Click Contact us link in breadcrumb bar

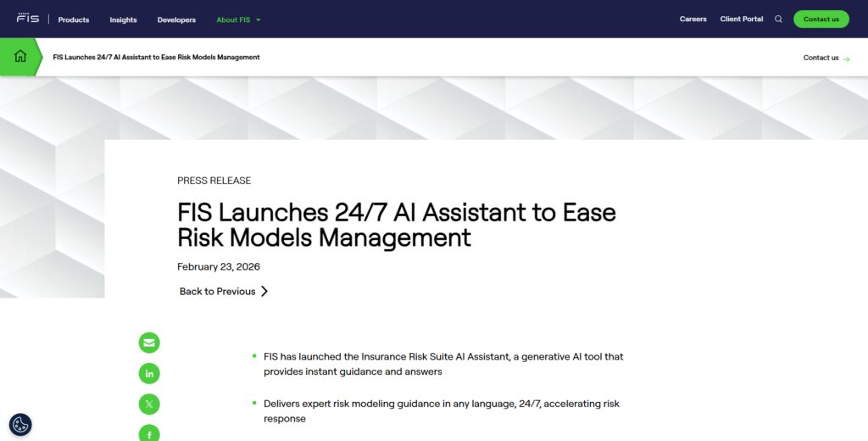tap(821, 58)
